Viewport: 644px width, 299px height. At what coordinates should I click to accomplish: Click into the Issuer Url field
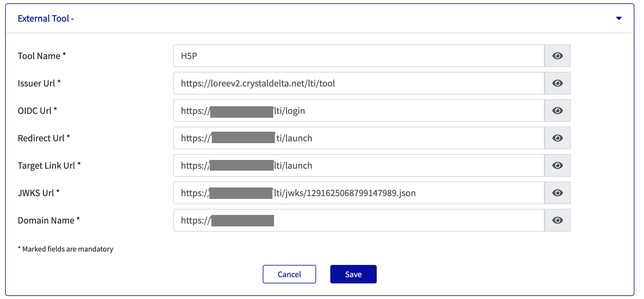[410, 83]
